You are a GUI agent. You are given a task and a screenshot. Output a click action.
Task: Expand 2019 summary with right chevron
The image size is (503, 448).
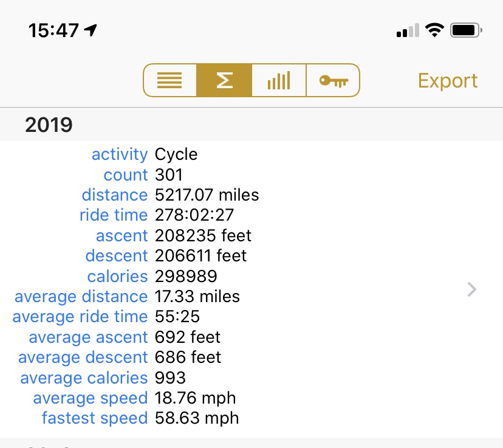click(472, 289)
